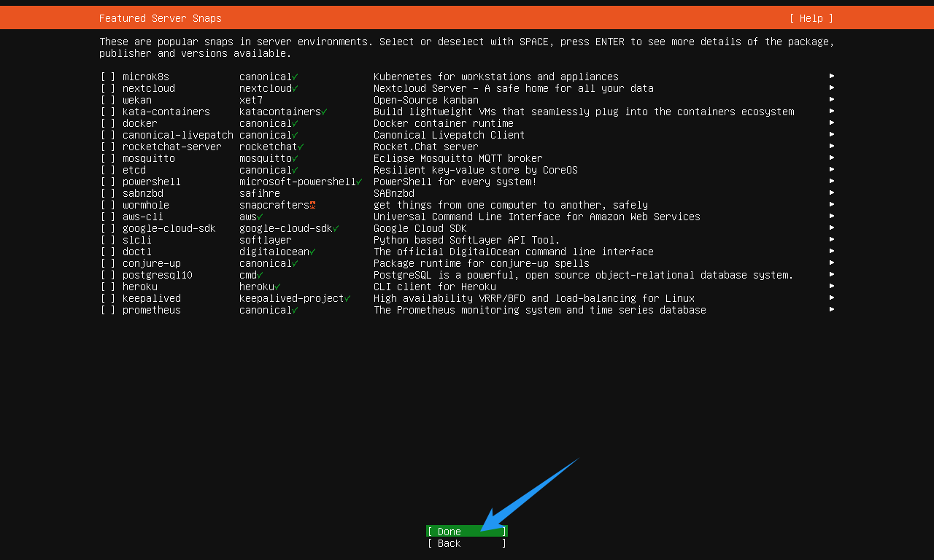Click the "Rocket.Chat server" description
The width and height of the screenshot is (934, 560).
tap(426, 147)
